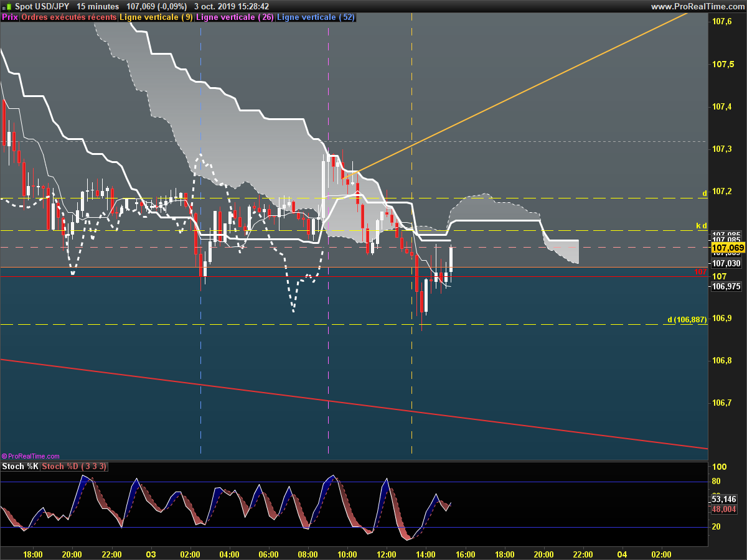Viewport: 747px width, 560px height.
Task: Click the 10:00 time axis label
Action: coord(347,554)
